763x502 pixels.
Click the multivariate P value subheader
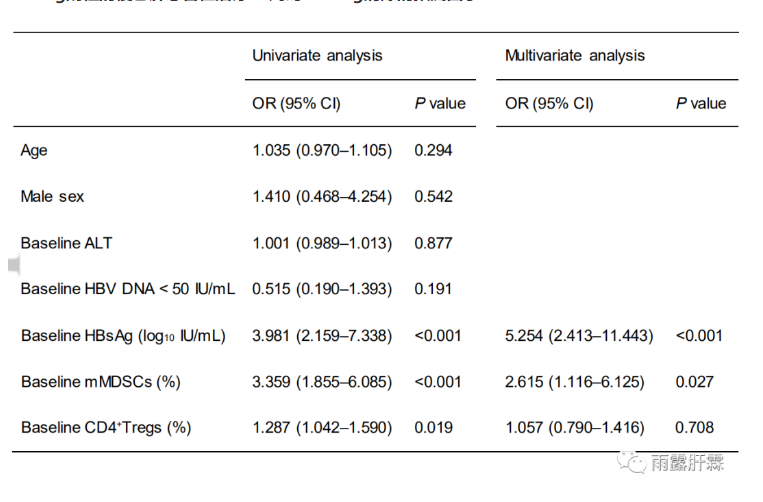701,104
